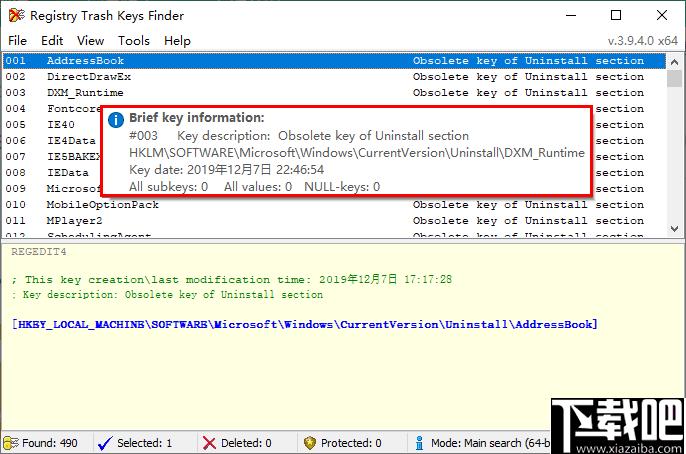Click the Protected shield icon
686x454 pixels.
(310, 443)
